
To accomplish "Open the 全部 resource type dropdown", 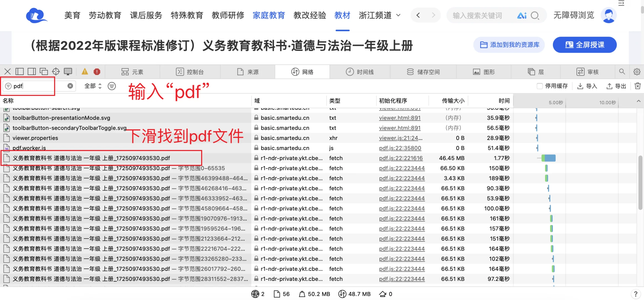I will [x=93, y=86].
